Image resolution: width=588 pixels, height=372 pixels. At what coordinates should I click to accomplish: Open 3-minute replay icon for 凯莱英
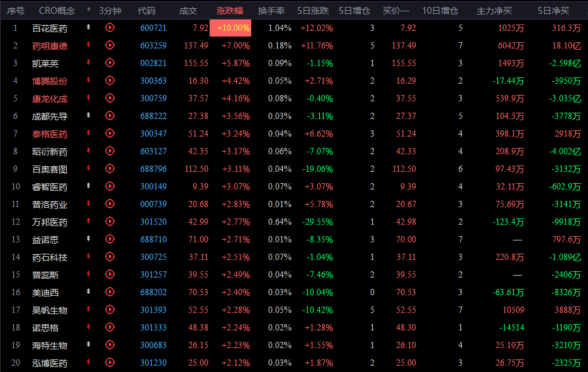pyautogui.click(x=110, y=62)
